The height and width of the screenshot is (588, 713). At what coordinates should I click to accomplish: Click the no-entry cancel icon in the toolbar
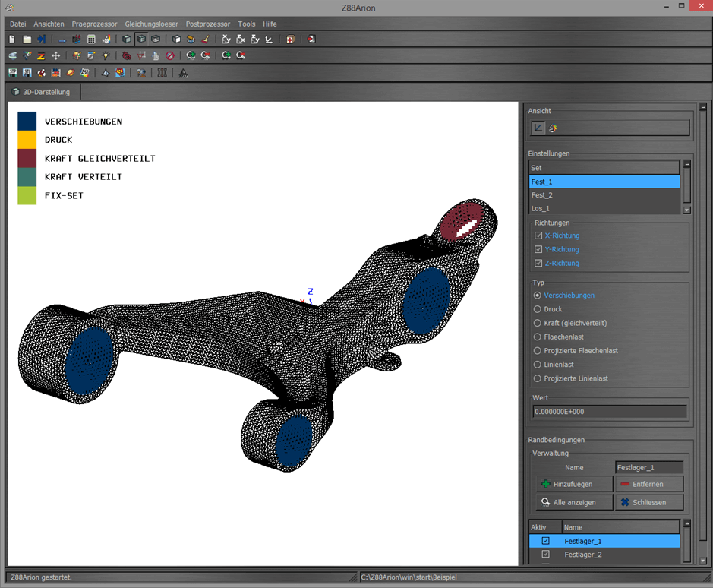click(x=169, y=55)
